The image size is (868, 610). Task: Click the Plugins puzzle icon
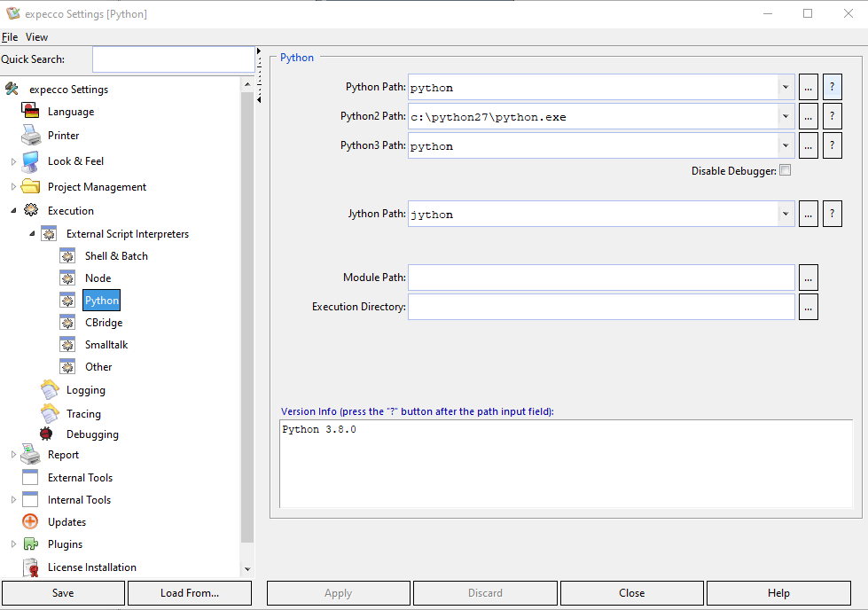tap(31, 544)
